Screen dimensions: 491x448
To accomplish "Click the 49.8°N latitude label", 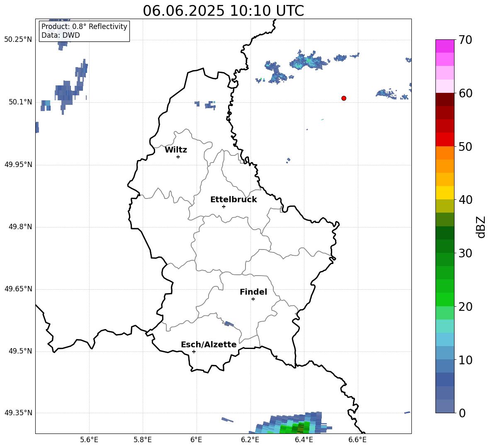I will coord(20,227).
